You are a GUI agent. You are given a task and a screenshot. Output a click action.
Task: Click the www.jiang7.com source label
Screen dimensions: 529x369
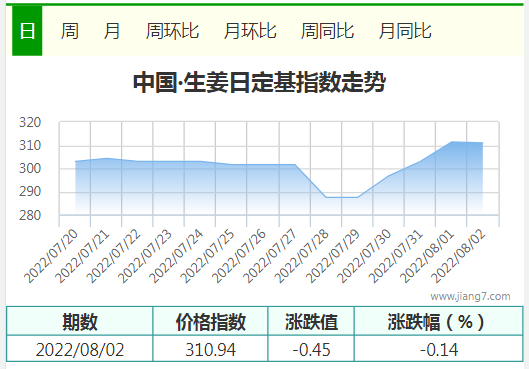pos(470,296)
